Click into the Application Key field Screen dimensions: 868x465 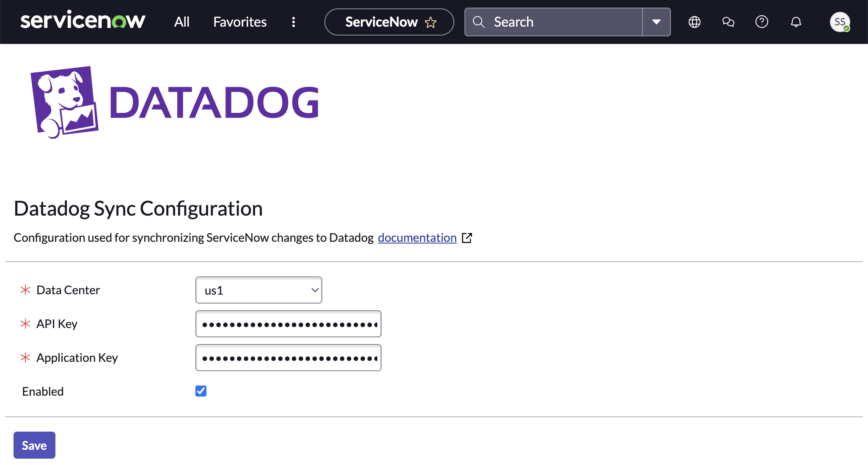point(288,358)
